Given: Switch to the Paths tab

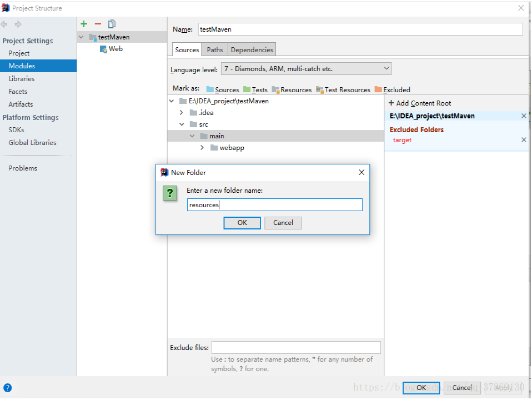Looking at the screenshot, I should tap(215, 49).
